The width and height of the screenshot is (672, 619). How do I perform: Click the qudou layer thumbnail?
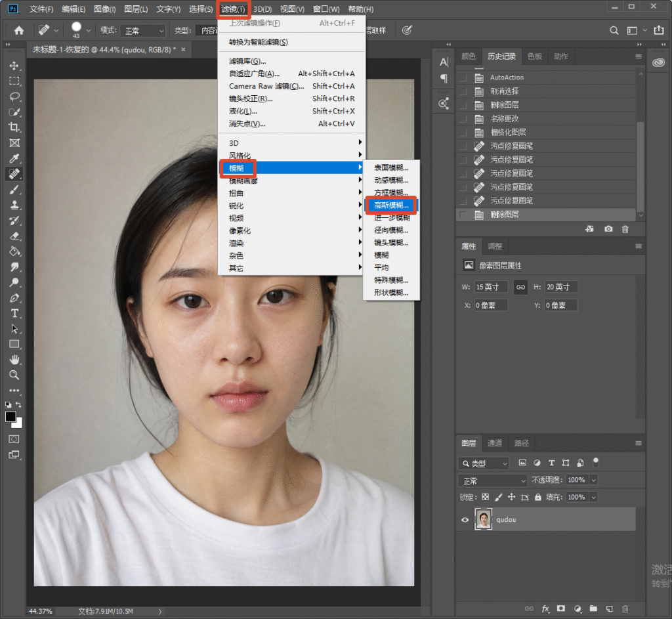coord(484,519)
